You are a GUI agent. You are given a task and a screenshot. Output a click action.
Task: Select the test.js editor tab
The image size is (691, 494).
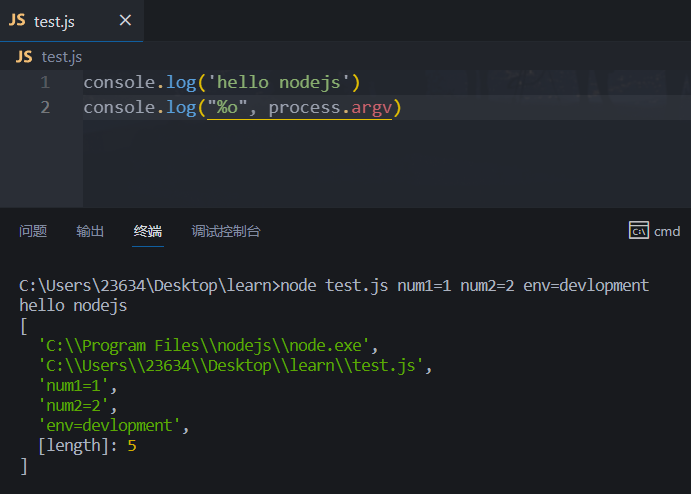(71, 21)
